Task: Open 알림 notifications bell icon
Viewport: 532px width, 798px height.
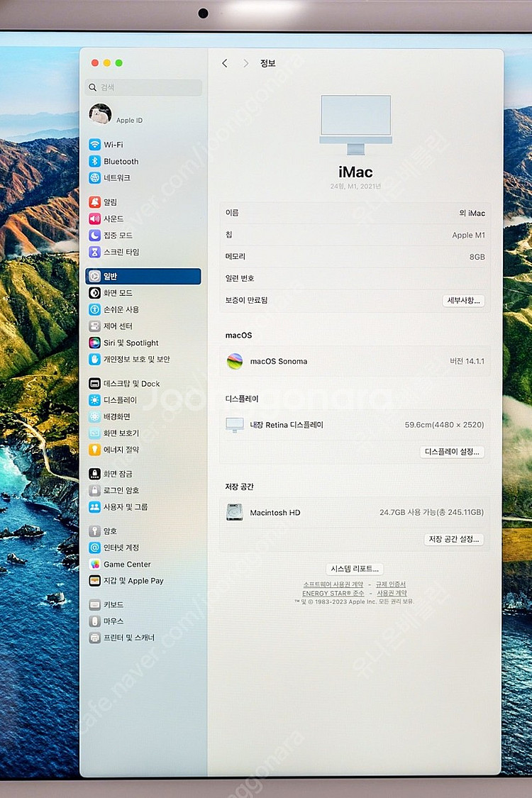Action: 94,202
